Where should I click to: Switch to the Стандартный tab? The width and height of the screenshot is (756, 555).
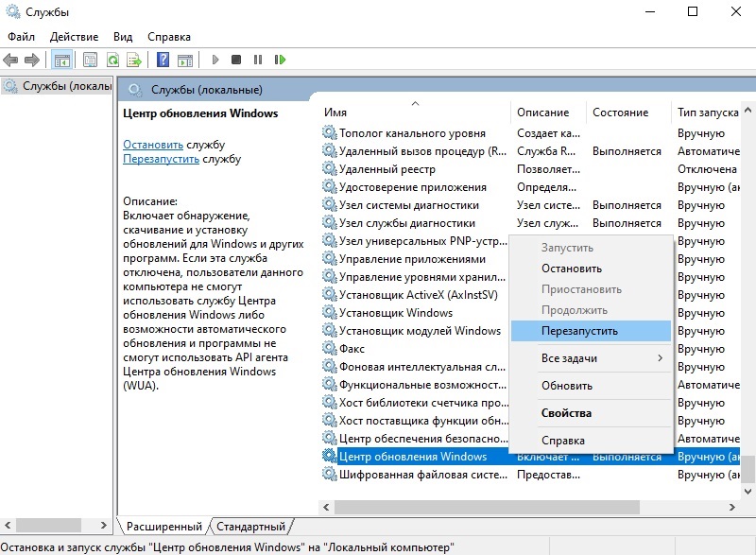[250, 527]
